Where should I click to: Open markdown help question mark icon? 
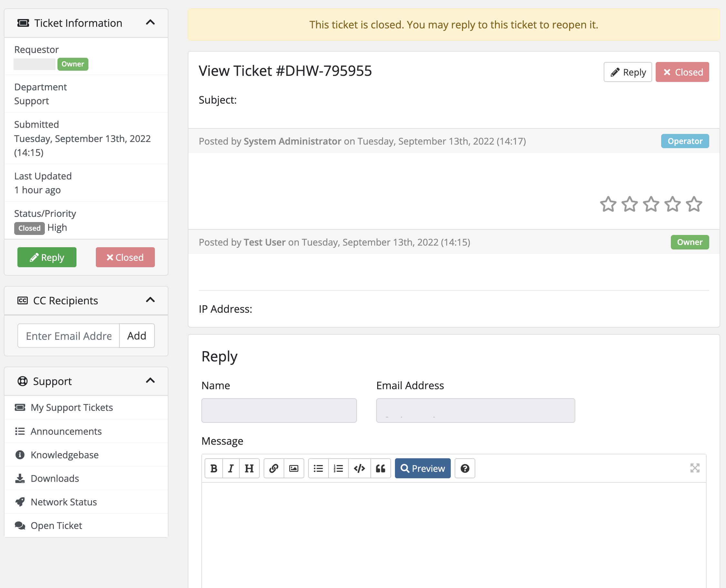[465, 469]
